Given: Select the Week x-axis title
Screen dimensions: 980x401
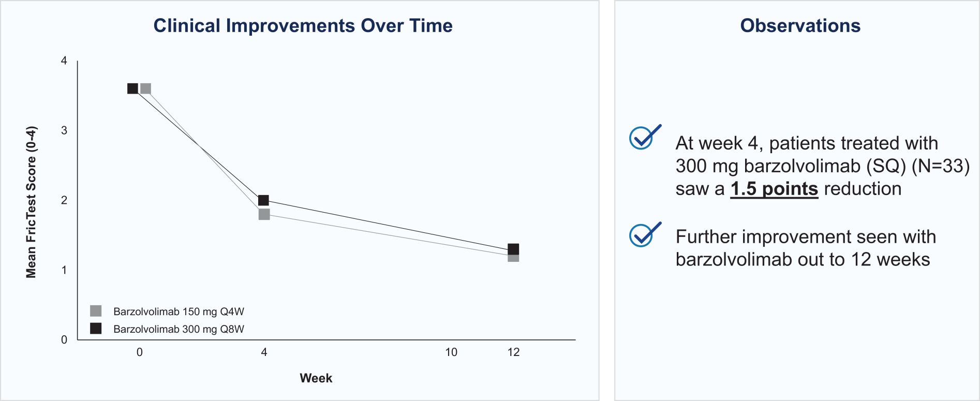Looking at the screenshot, I should pos(316,378).
